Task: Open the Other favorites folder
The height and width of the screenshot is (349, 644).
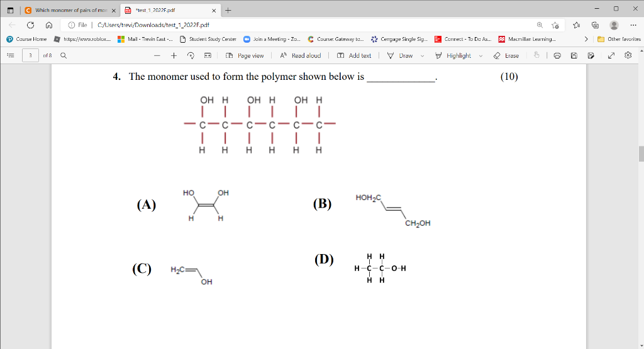Action: 619,39
